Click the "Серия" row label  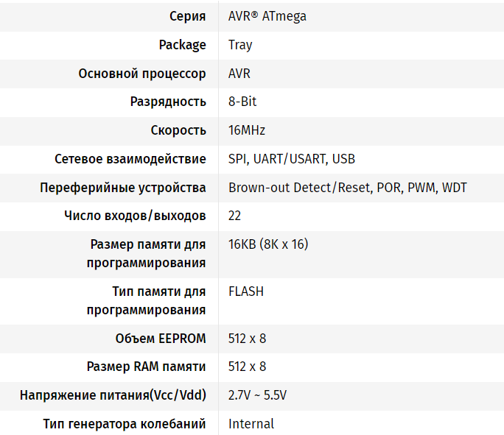187,16
